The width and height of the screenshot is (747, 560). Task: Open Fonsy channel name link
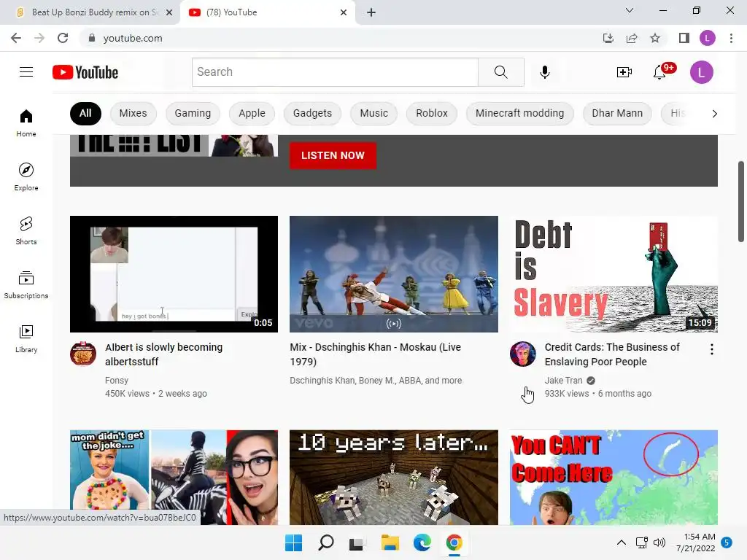tap(117, 381)
